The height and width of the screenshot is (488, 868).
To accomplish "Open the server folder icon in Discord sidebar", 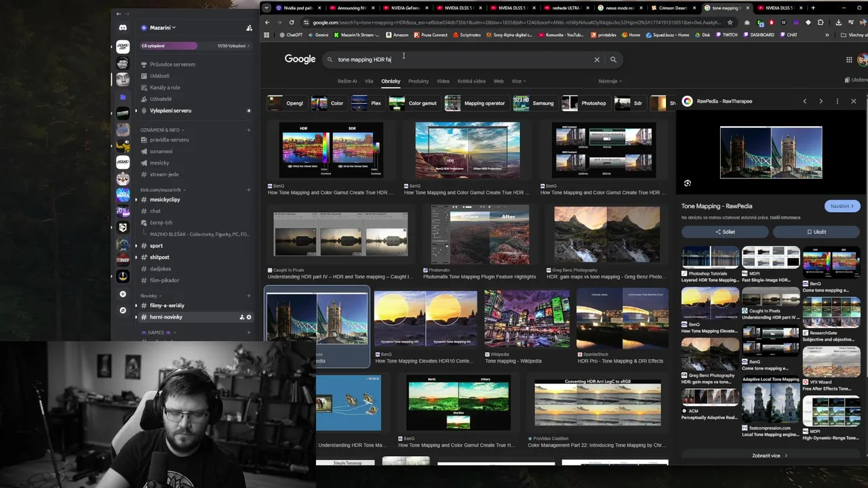I will (x=123, y=97).
